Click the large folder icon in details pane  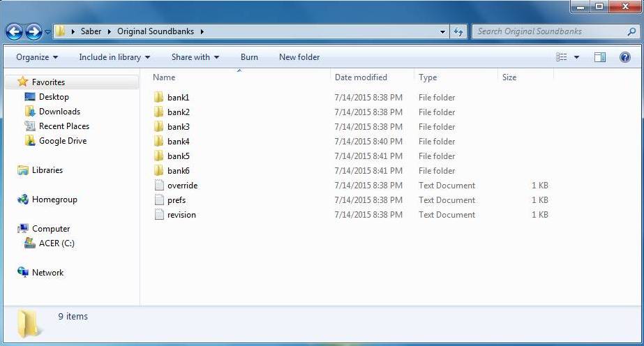tap(29, 324)
